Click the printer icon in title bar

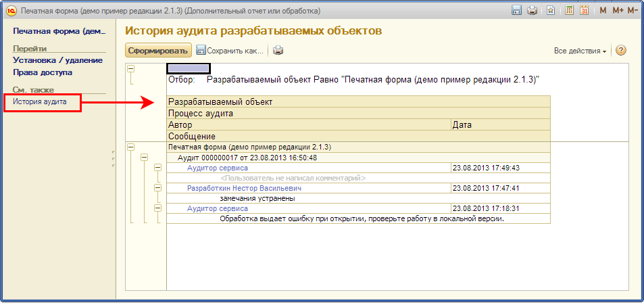click(532, 10)
